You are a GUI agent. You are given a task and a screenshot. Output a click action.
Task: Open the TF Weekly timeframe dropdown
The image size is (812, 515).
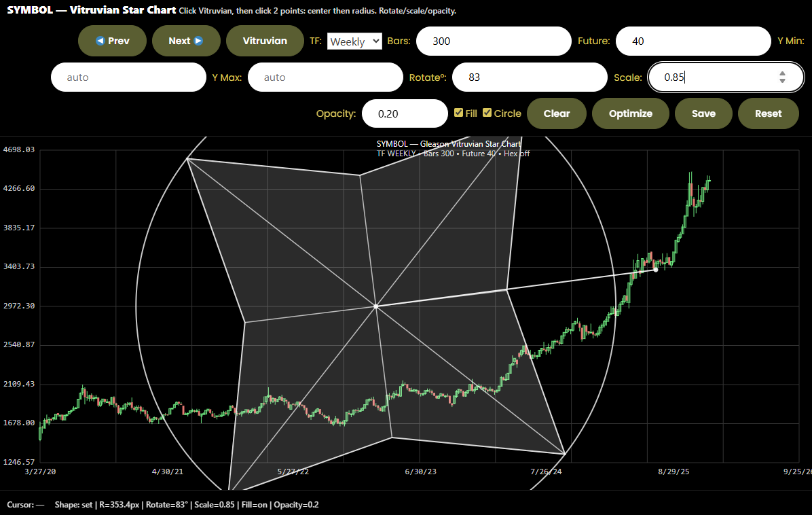pos(354,41)
